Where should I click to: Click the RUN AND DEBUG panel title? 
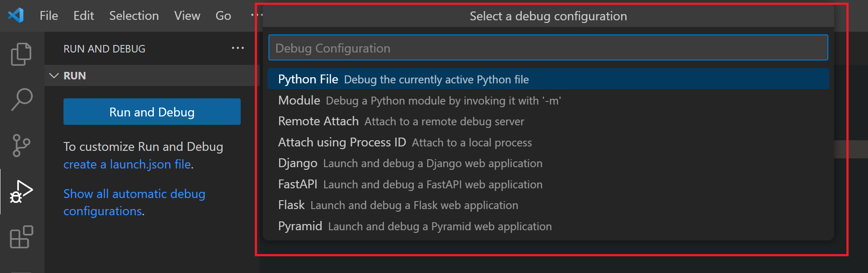pos(104,49)
